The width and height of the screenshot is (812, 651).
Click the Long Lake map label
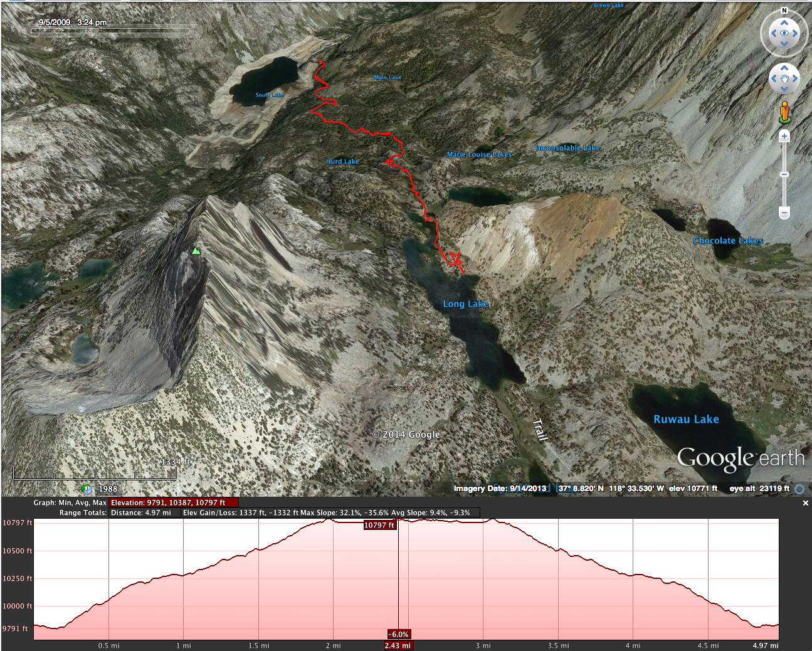click(x=465, y=304)
